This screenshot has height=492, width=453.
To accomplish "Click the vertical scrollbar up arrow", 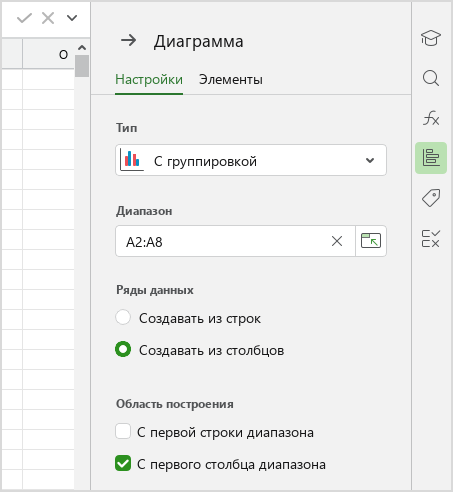I will (x=82, y=48).
